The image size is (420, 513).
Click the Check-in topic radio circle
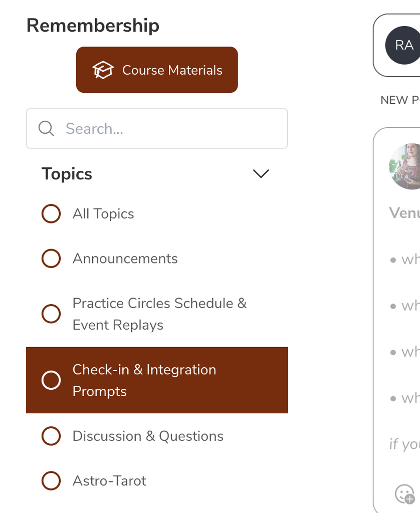pyautogui.click(x=51, y=380)
